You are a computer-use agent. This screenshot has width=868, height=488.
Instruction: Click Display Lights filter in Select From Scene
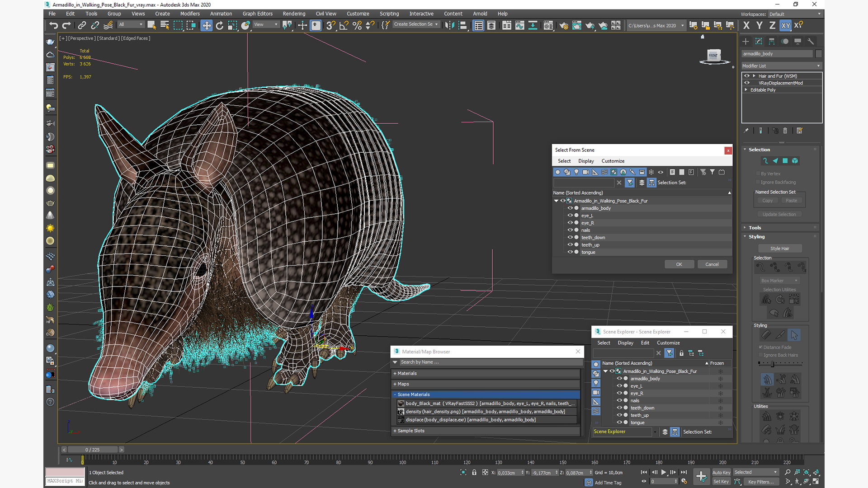[576, 172]
